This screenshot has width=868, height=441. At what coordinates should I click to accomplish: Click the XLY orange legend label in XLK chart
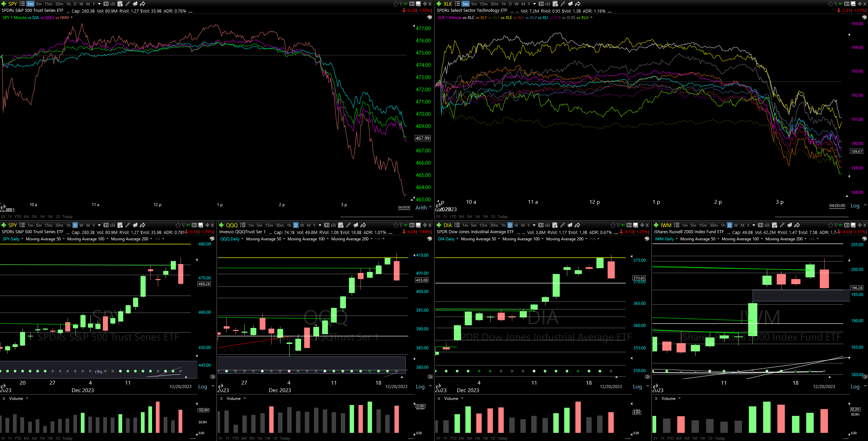(x=484, y=18)
